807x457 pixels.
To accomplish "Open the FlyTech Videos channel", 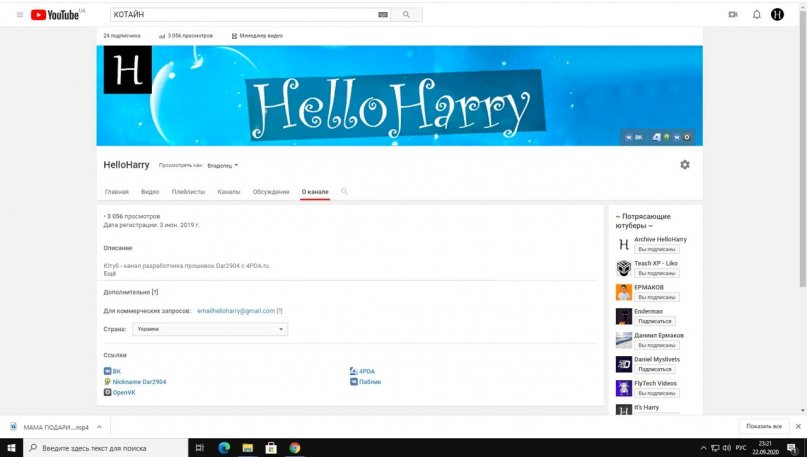I will (x=655, y=383).
